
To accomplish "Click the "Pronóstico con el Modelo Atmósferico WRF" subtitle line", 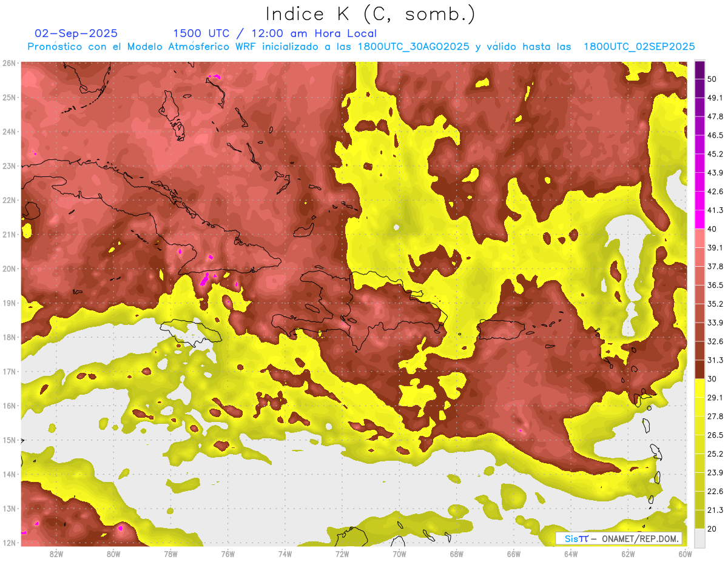I will pyautogui.click(x=361, y=47).
